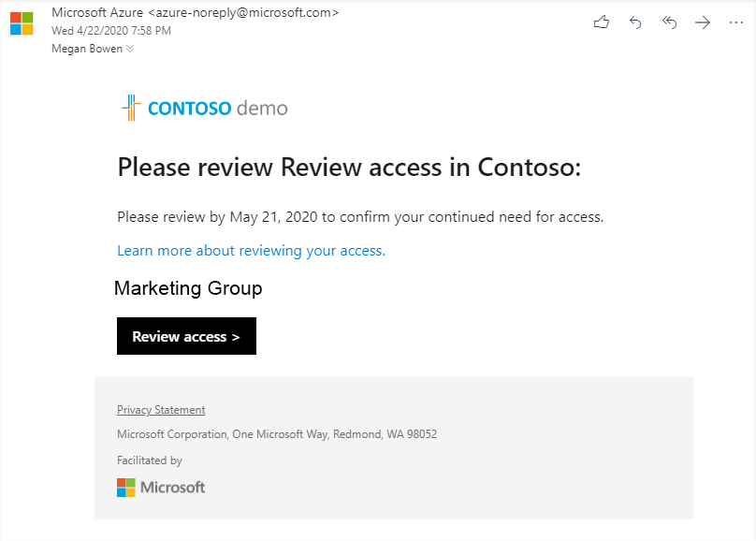Viewport: 756px width, 541px height.
Task: Reply to the email using the reply arrow
Action: 635,22
